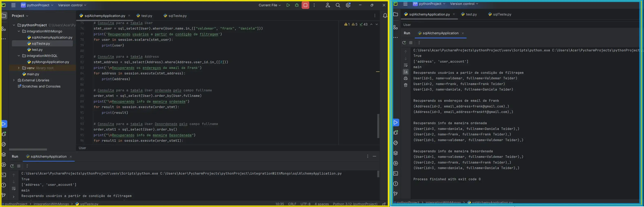Collapse integrationWithMongo folder in project tree
644x207 pixels.
pyautogui.click(x=19, y=31)
